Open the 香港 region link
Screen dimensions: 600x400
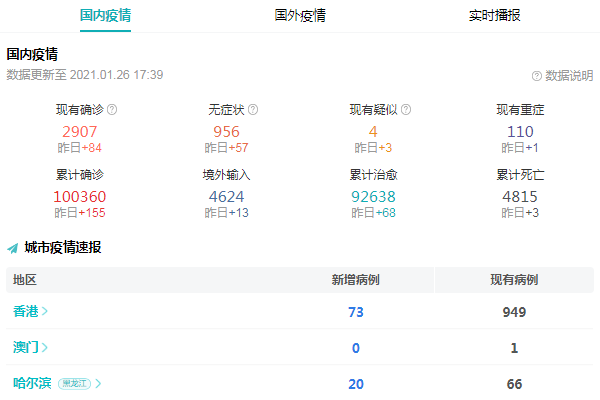click(x=26, y=312)
